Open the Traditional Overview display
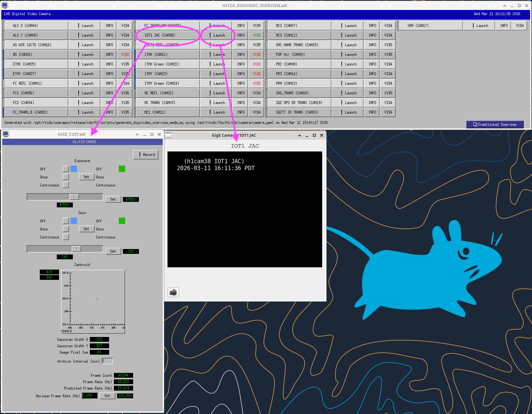 tap(495, 125)
